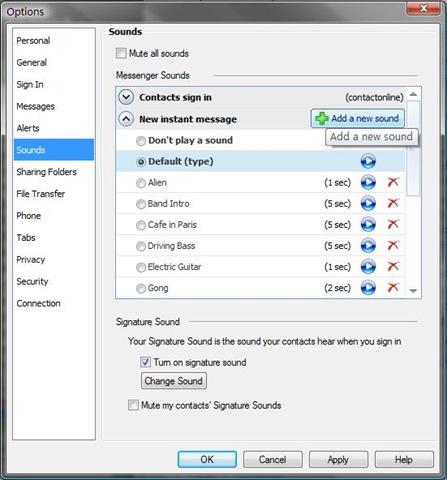This screenshot has height=480, width=447.
Task: Pick the Electric Guitar radio button
Action: click(x=141, y=267)
